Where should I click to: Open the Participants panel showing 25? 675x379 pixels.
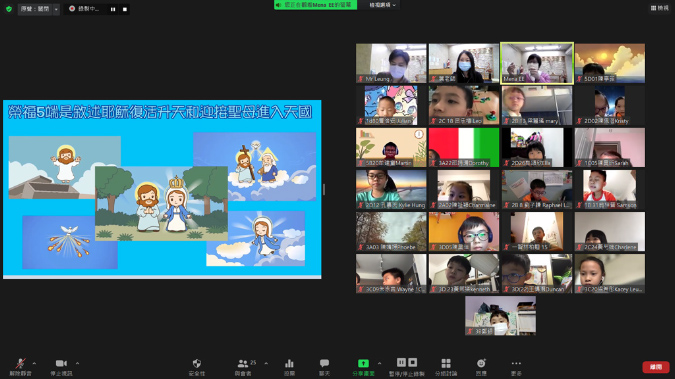(x=245, y=367)
